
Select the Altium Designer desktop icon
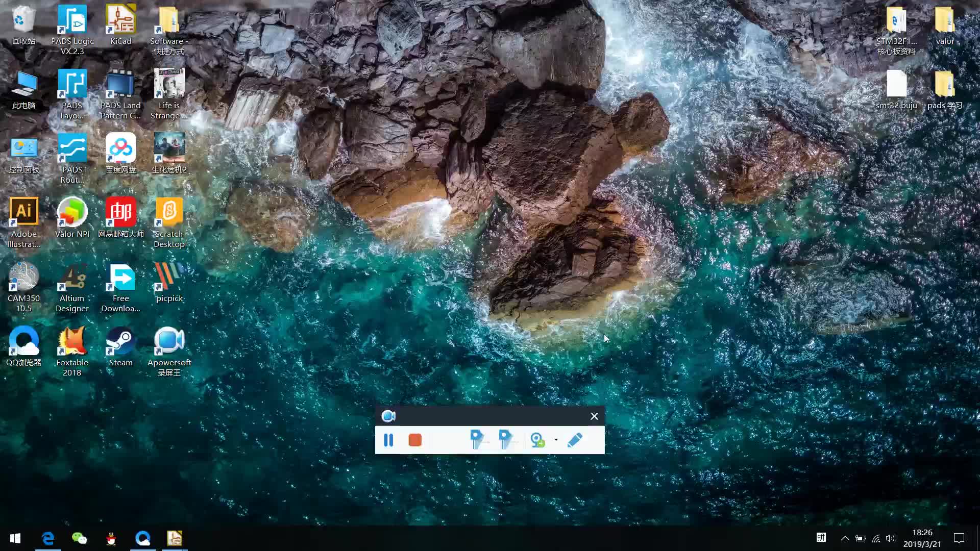tap(72, 287)
